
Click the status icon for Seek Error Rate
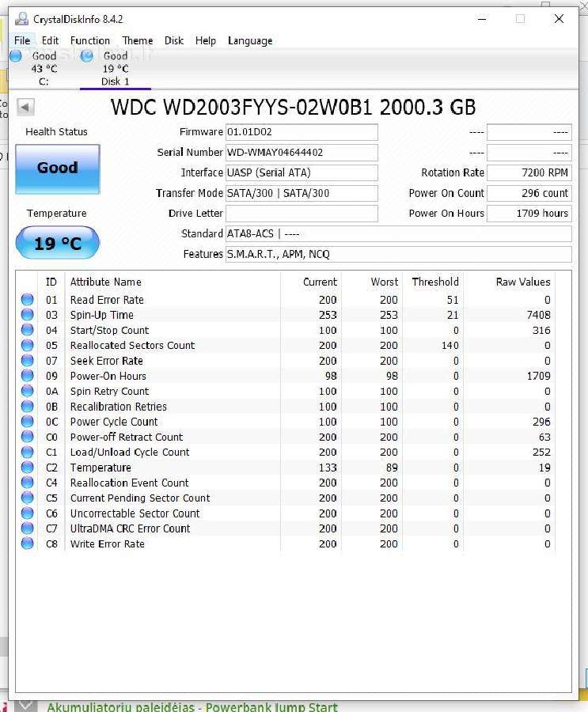[x=27, y=360]
